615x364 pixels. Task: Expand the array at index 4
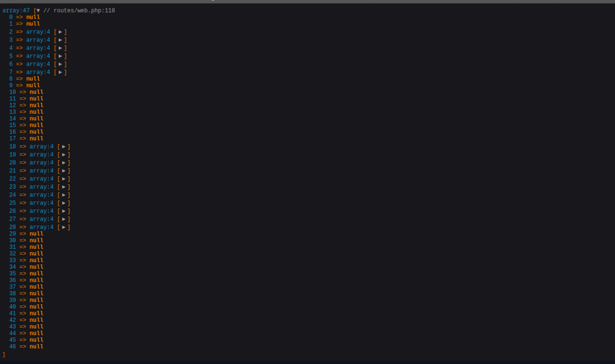click(x=60, y=48)
